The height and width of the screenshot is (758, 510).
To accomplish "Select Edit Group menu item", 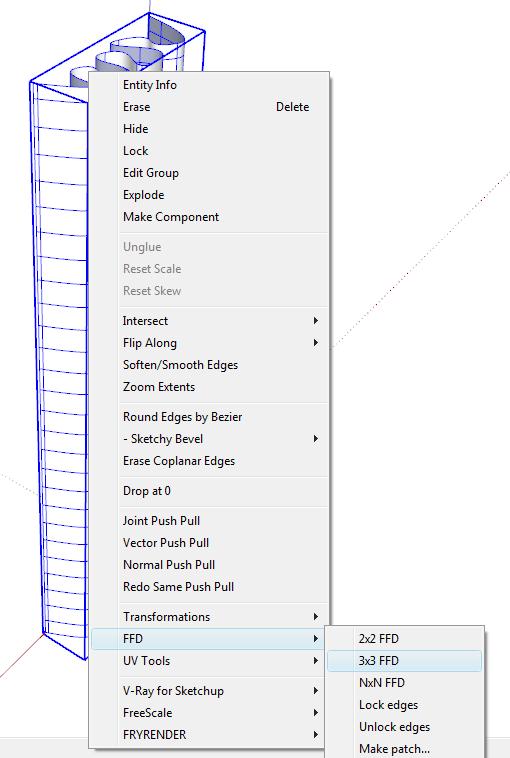I will click(210, 173).
